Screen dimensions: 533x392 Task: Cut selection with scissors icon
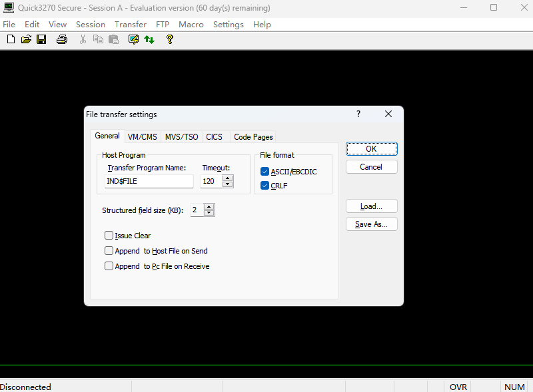tap(83, 39)
